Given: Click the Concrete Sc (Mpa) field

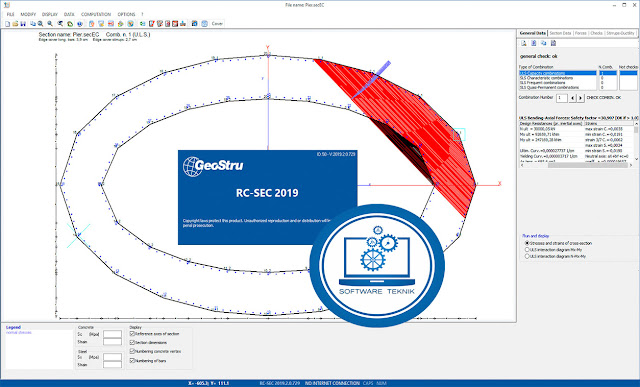Looking at the screenshot, I should 112,334.
